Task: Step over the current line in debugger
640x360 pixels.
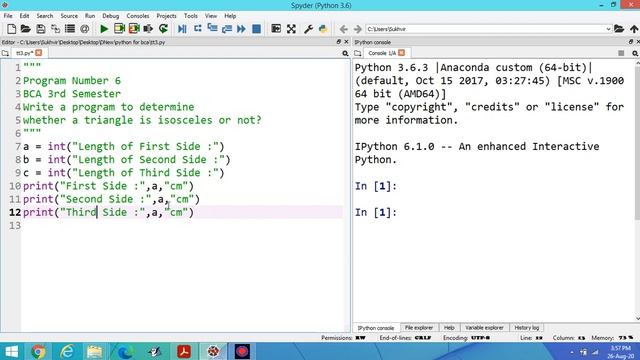Action: point(198,29)
